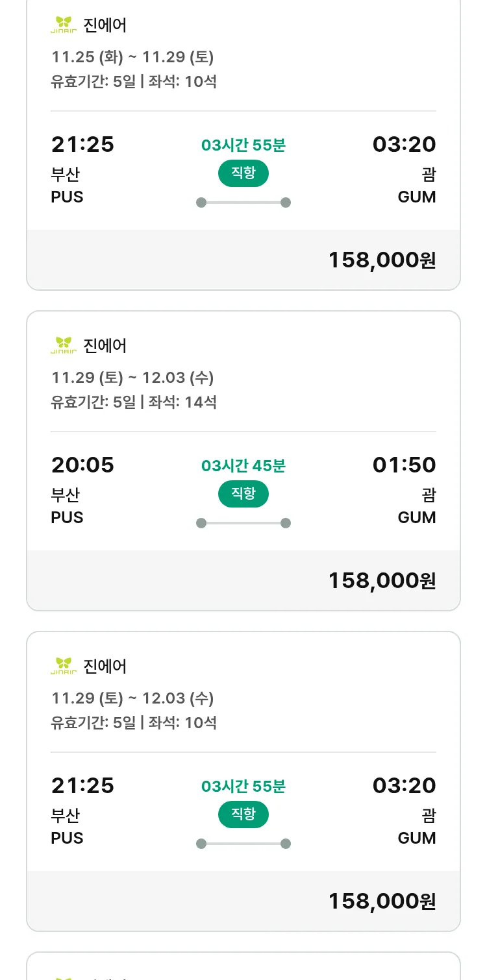The width and height of the screenshot is (487, 980).
Task: Click the 20:05 departure time
Action: [x=82, y=465]
